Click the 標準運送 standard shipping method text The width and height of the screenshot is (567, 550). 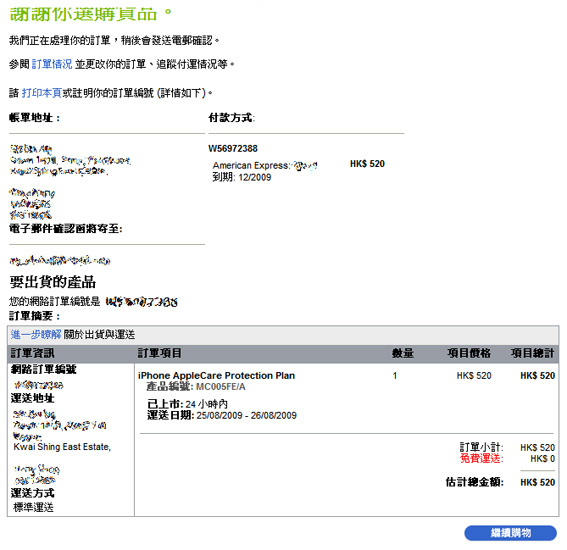(x=33, y=507)
